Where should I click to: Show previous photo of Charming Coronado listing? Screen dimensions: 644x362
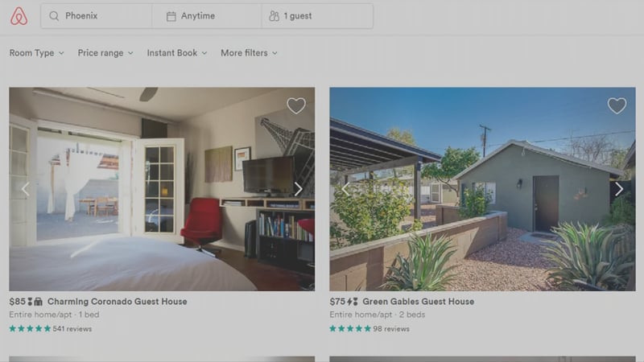click(x=26, y=189)
